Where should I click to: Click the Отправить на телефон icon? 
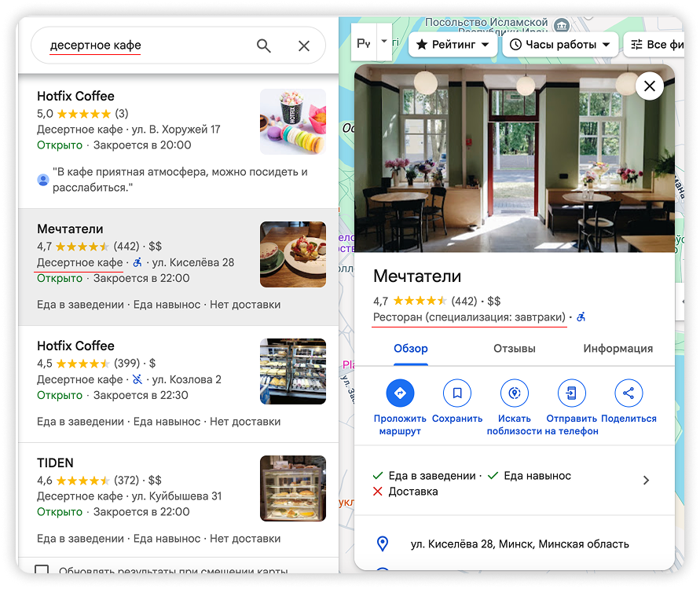coord(571,393)
